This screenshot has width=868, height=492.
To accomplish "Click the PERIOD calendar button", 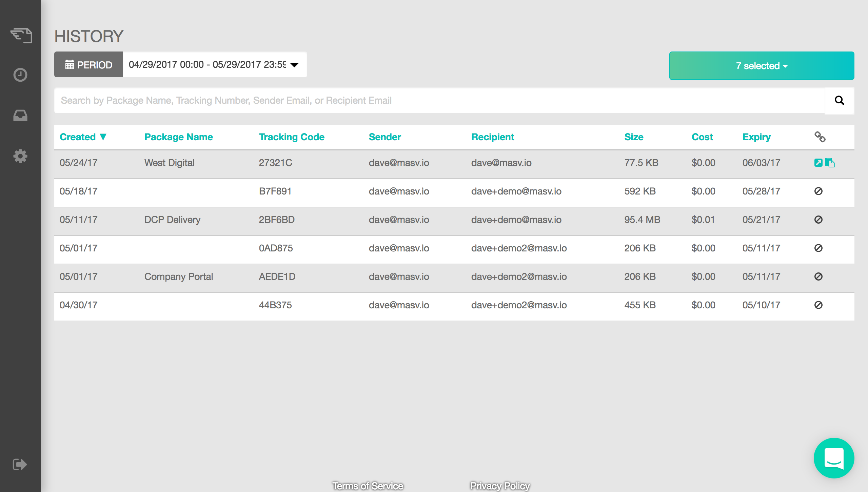I will [x=88, y=64].
